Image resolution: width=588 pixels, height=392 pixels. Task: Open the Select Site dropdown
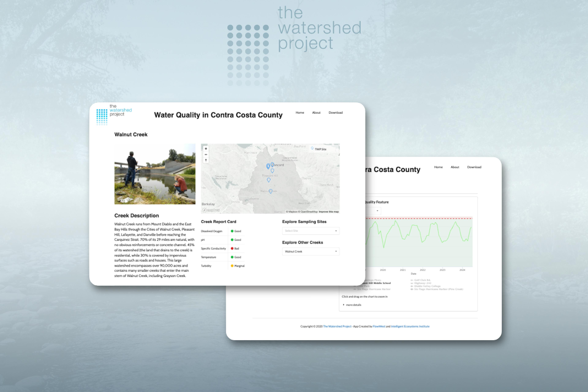pyautogui.click(x=311, y=231)
